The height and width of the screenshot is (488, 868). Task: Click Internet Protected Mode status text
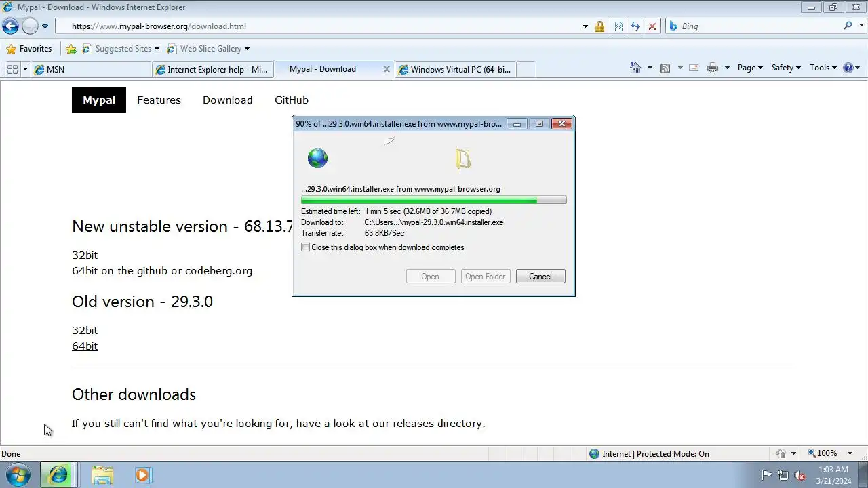click(656, 454)
